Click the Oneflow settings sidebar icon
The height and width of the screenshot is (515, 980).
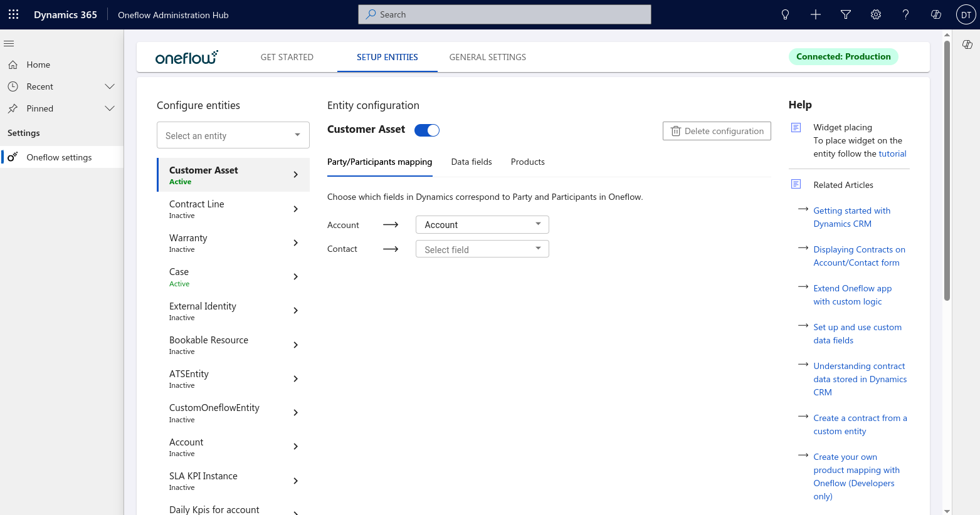pos(13,157)
